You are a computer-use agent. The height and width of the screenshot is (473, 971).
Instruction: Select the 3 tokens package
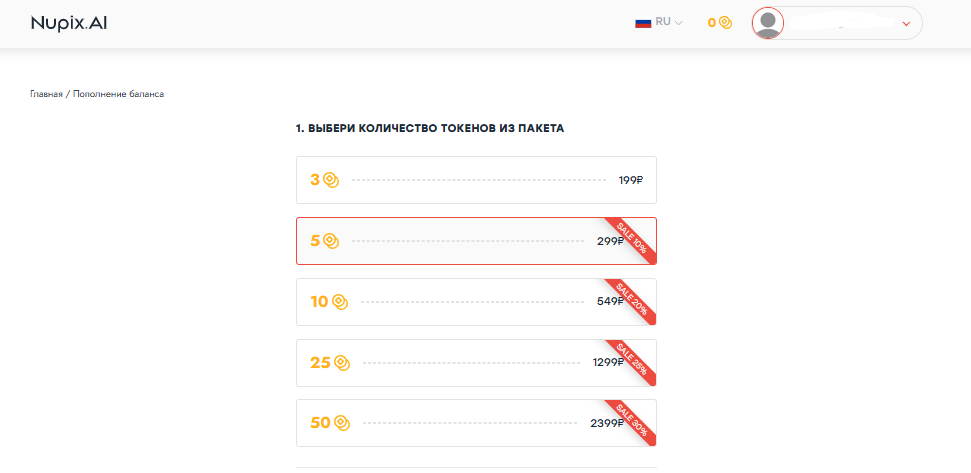coord(476,180)
